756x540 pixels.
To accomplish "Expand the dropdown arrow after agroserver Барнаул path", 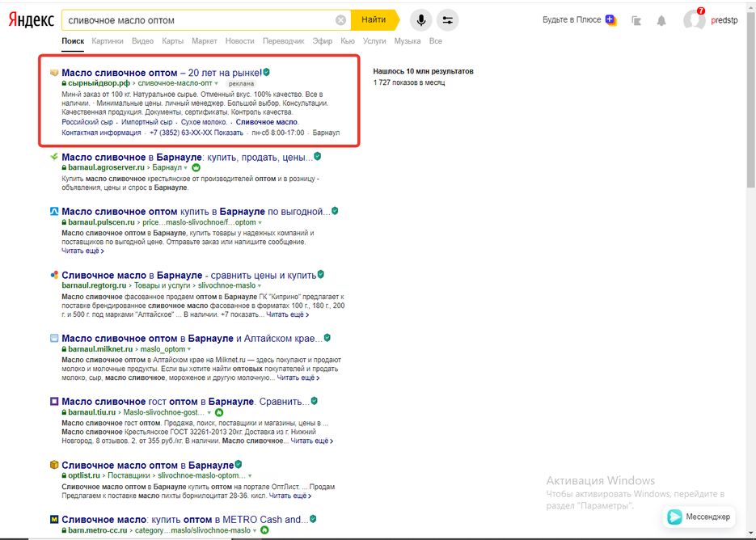I will point(186,168).
